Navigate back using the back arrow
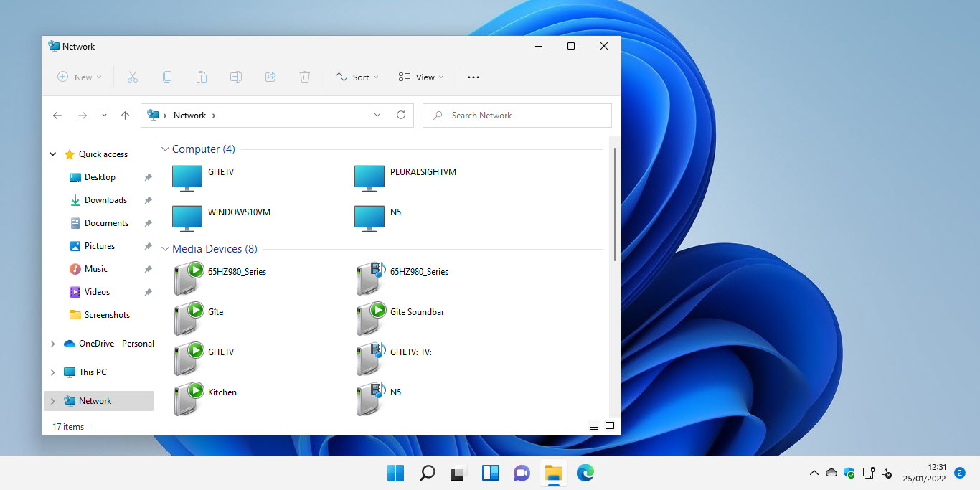 point(57,115)
